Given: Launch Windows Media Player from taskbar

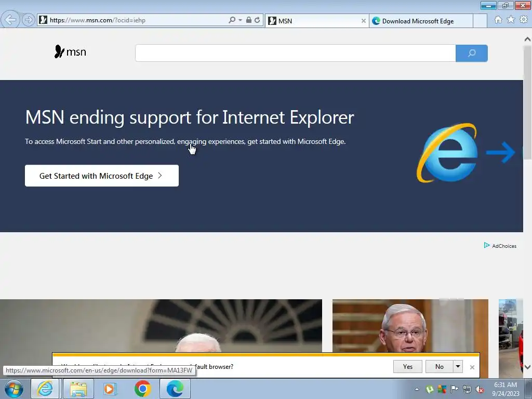Looking at the screenshot, I should coord(110,389).
